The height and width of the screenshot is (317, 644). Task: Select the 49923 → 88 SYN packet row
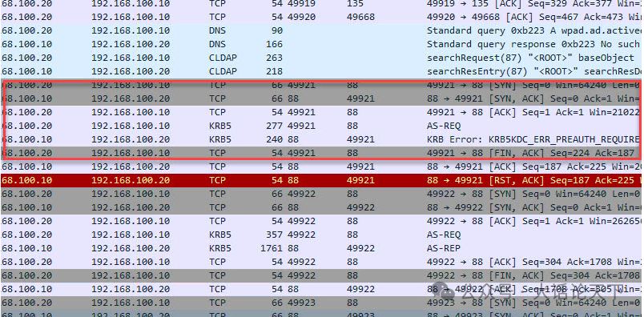pos(322,303)
